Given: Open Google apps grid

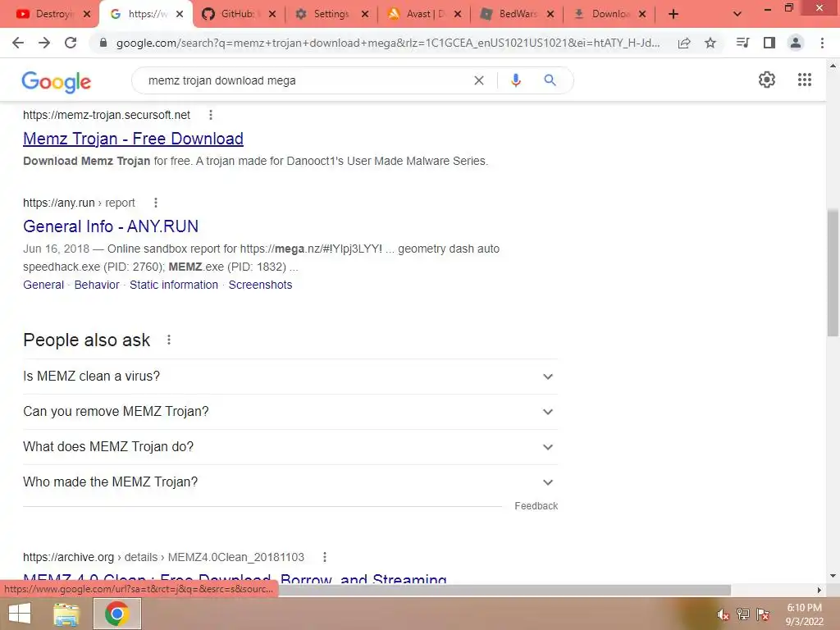Looking at the screenshot, I should [x=805, y=80].
